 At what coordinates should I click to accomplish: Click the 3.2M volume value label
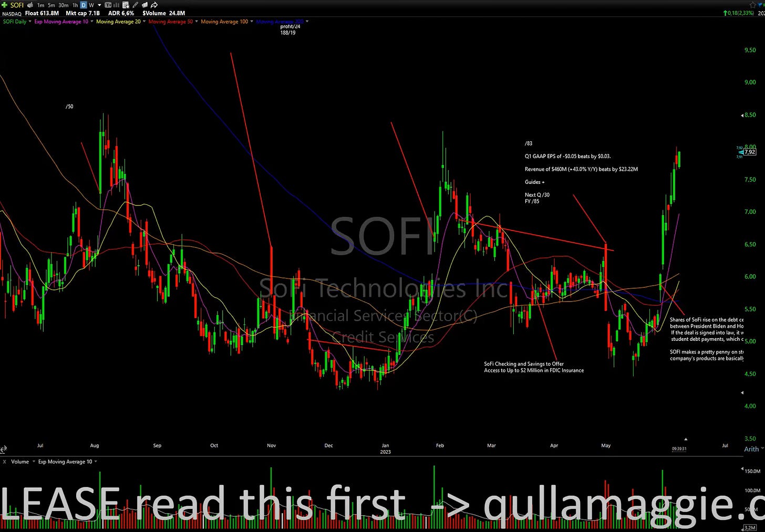tap(749, 527)
